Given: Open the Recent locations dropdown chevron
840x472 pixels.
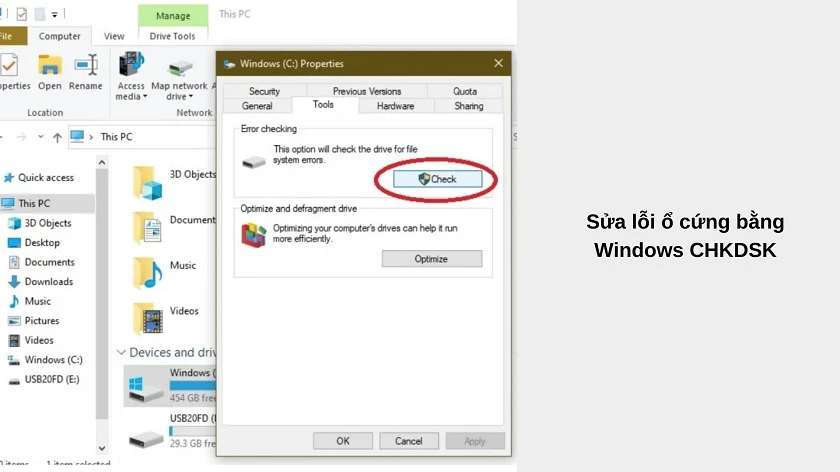Looking at the screenshot, I should 41,137.
